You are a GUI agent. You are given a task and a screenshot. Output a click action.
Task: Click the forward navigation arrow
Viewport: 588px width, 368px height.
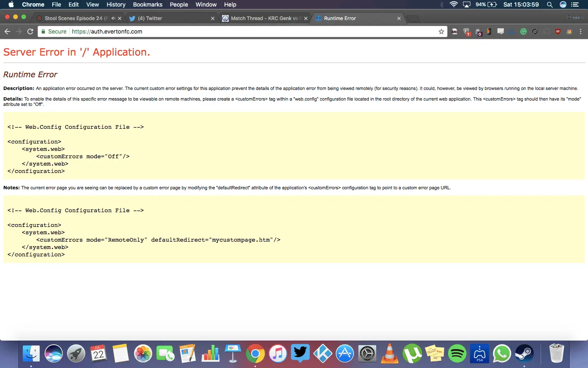pos(18,31)
